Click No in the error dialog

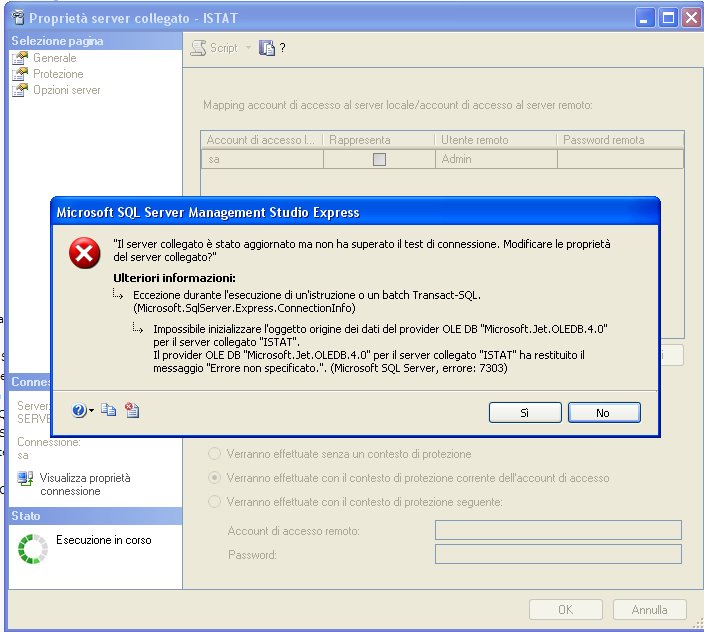click(604, 413)
